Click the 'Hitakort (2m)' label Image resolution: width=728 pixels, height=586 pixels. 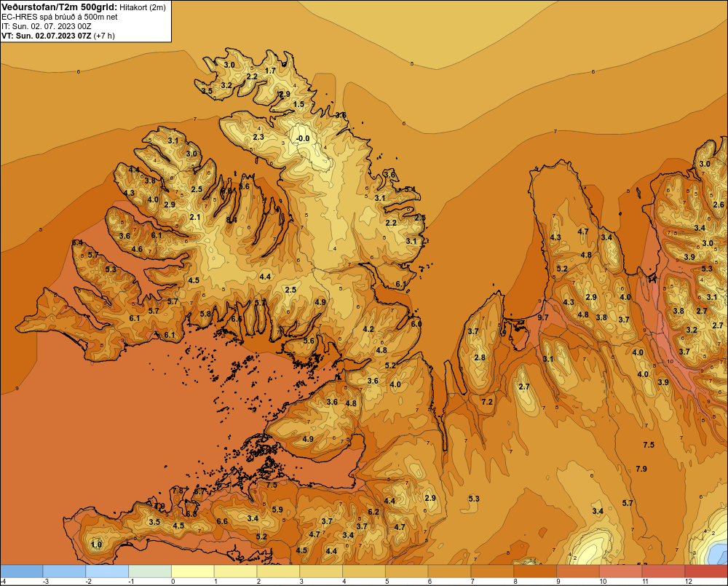(143, 7)
